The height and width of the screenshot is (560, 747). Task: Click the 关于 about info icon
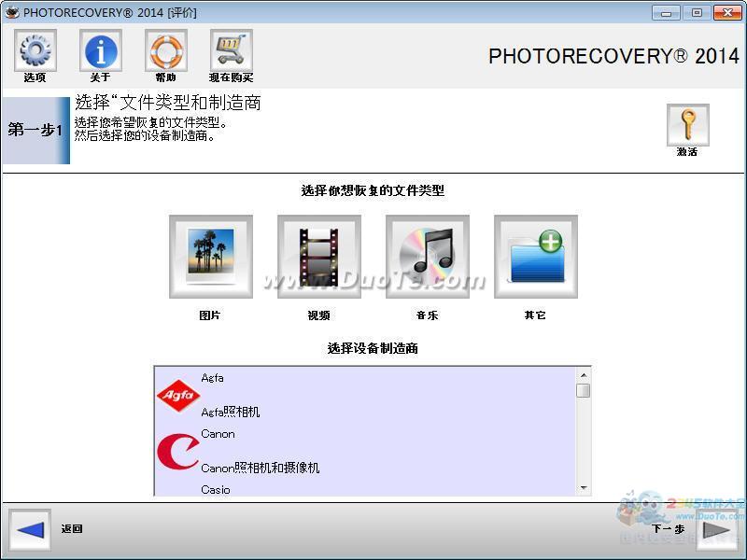tap(101, 50)
